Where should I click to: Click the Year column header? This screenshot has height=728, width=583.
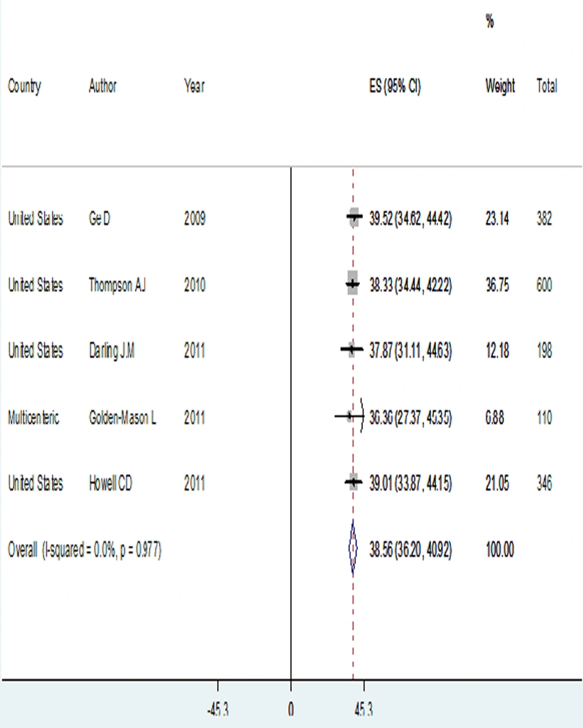coord(194,86)
